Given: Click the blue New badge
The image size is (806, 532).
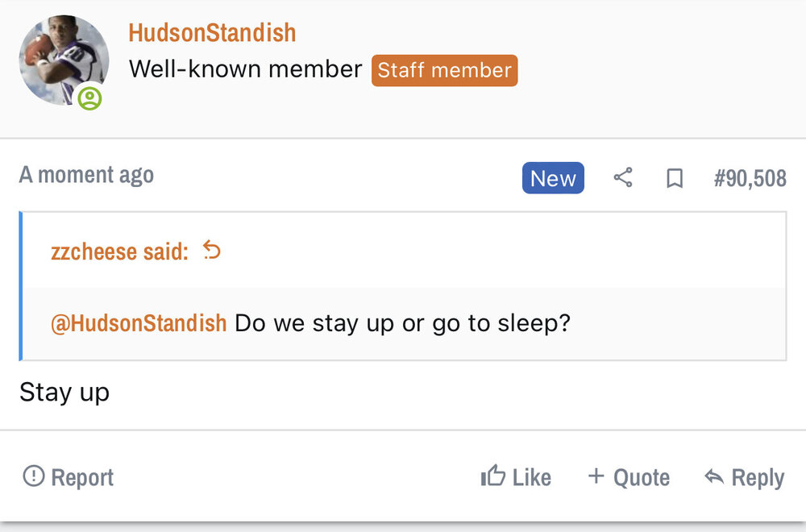Looking at the screenshot, I should pyautogui.click(x=553, y=178).
